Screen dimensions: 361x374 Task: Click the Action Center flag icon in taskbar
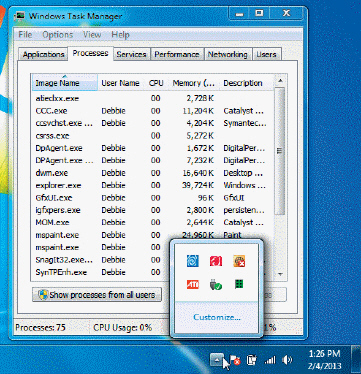(235, 360)
